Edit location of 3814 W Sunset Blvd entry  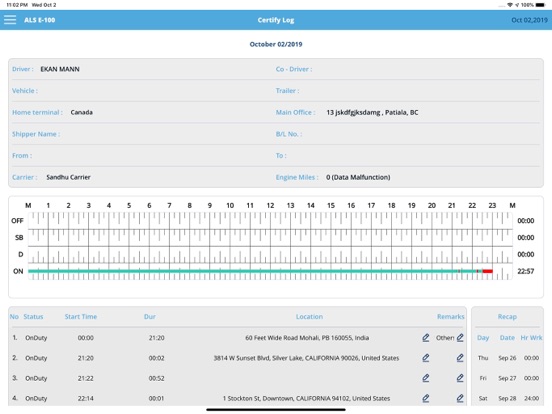coord(426,358)
